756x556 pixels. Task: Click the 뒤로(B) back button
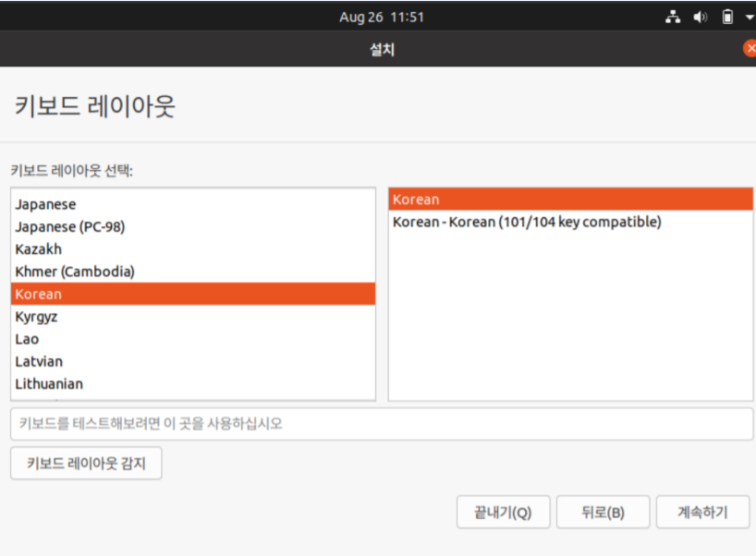tap(603, 512)
